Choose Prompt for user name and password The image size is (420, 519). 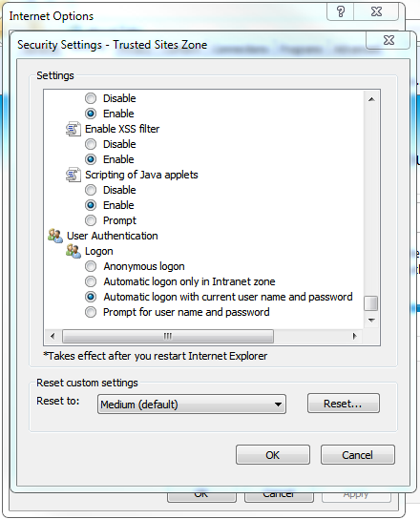coord(91,312)
